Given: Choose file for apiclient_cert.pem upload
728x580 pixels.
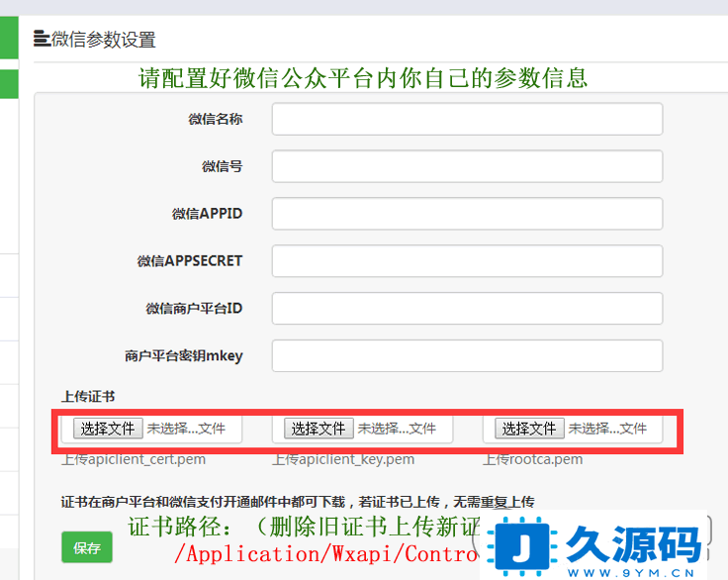Looking at the screenshot, I should pos(108,429).
